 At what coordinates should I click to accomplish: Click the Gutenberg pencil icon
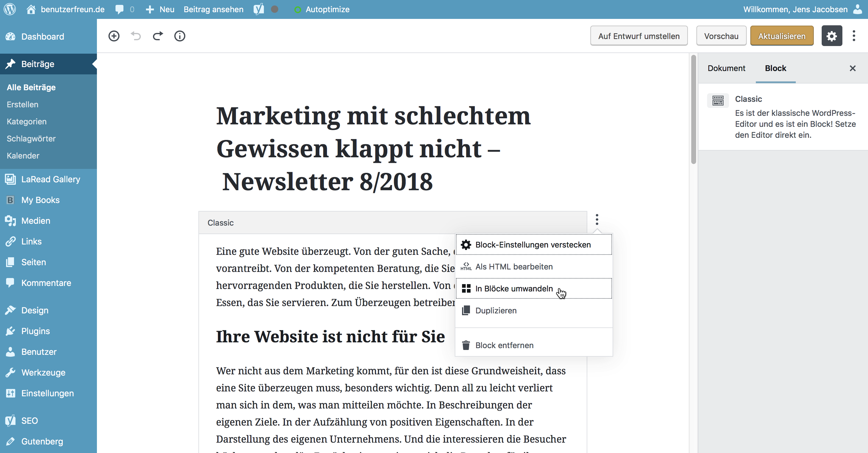10,441
